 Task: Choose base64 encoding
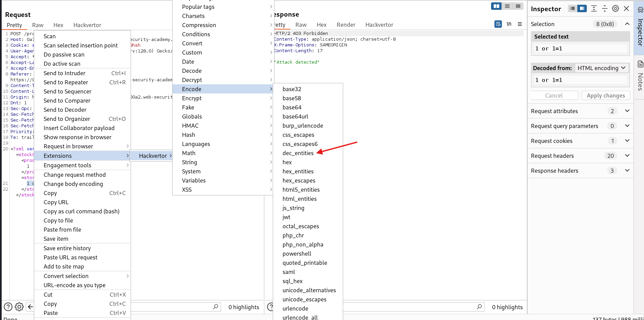pos(308,107)
